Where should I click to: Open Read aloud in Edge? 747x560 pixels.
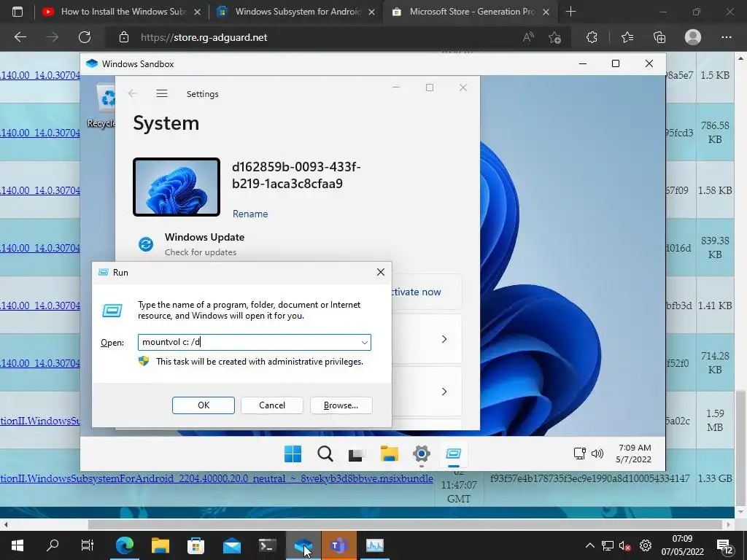click(528, 37)
